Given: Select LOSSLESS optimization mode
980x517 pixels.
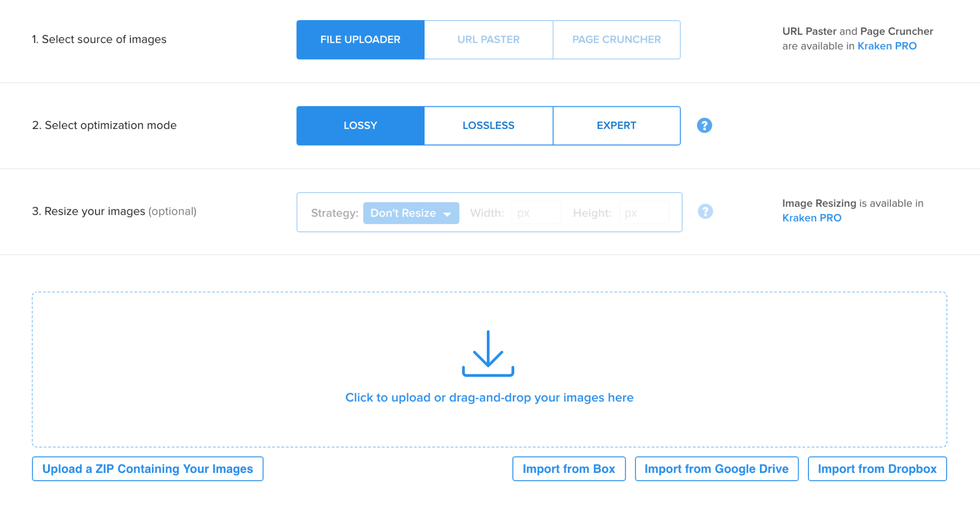Looking at the screenshot, I should click(x=488, y=125).
